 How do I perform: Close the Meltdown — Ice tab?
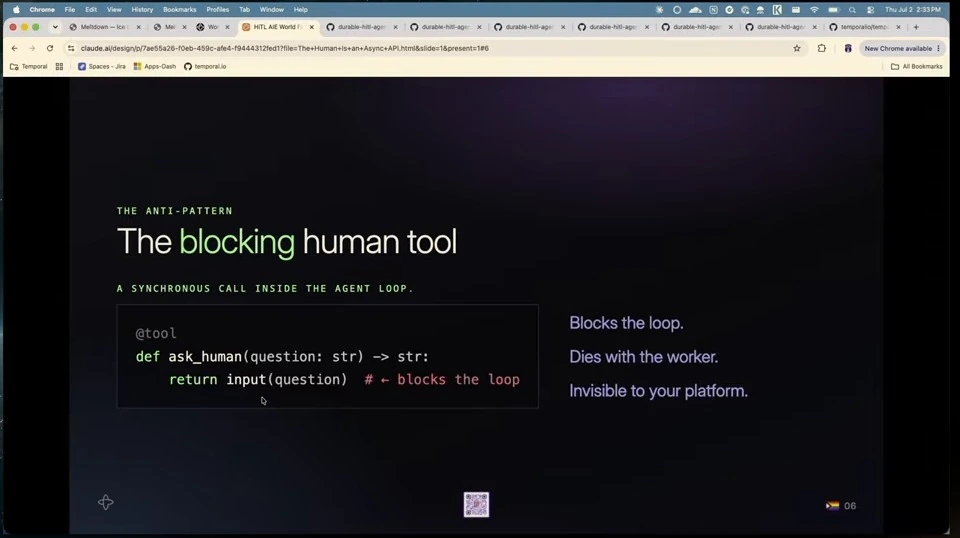tap(138, 27)
